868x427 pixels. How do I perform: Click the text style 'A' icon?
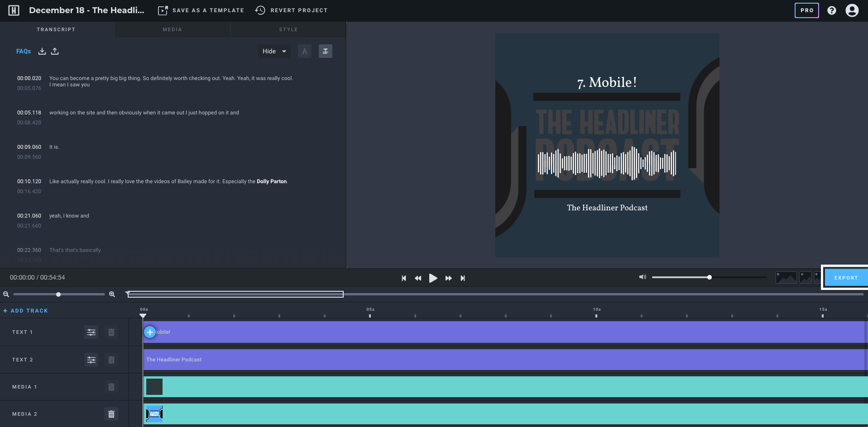coord(305,51)
